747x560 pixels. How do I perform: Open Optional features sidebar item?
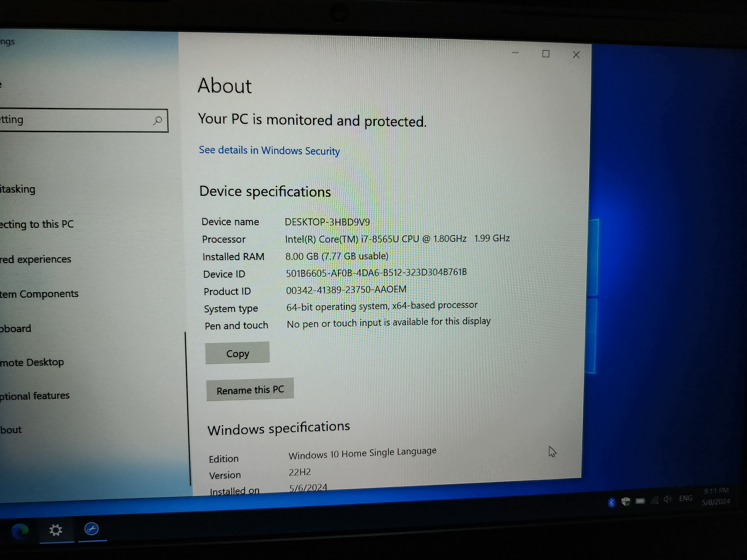[34, 396]
